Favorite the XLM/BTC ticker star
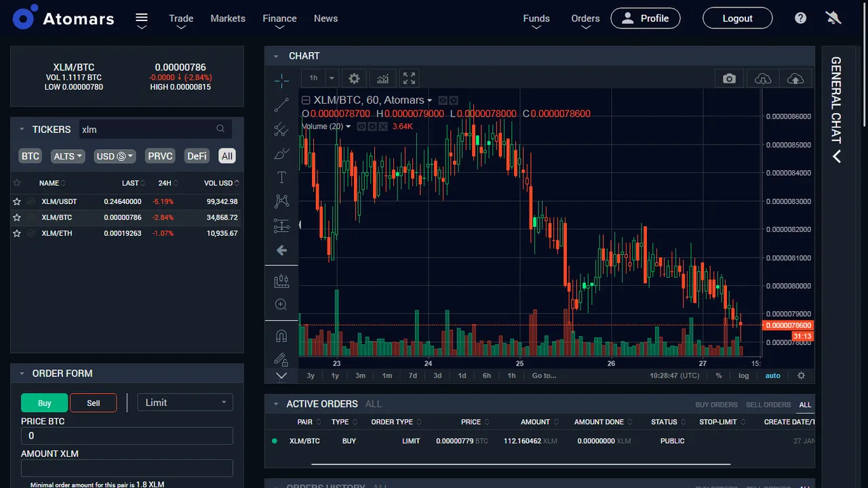Viewport: 868px width, 488px height. pyautogui.click(x=17, y=218)
